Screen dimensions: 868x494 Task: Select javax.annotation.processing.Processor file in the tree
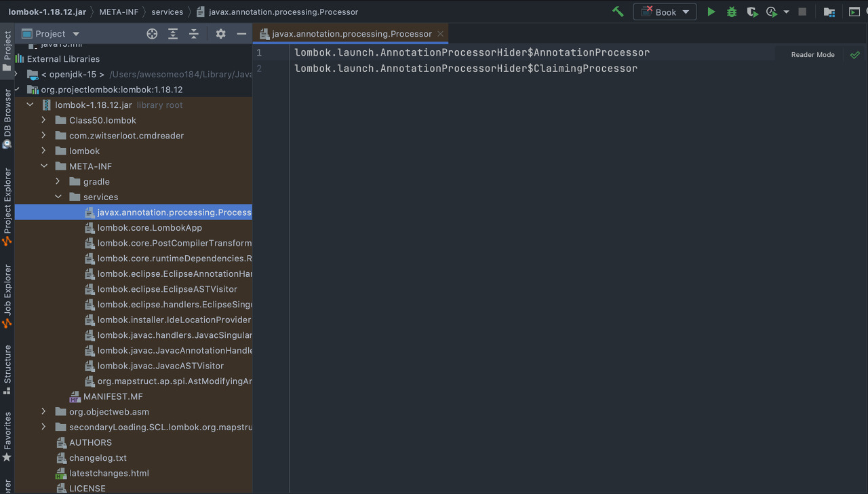coord(134,212)
